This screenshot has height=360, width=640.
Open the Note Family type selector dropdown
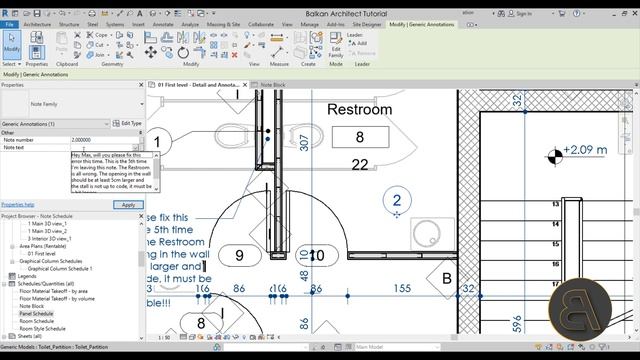142,104
